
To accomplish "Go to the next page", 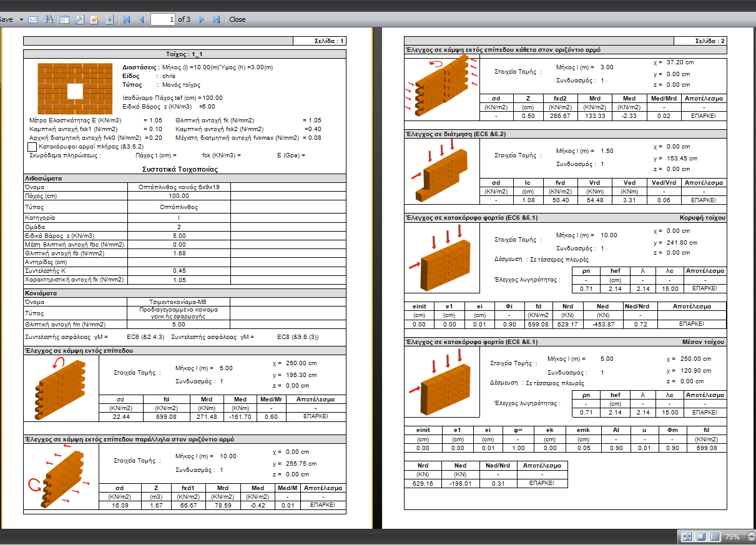I will [x=202, y=19].
